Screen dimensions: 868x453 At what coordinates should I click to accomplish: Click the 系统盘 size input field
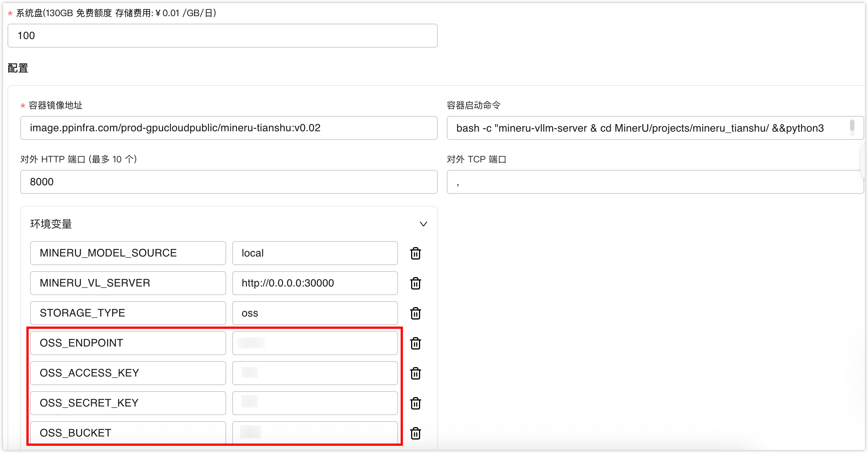click(222, 36)
